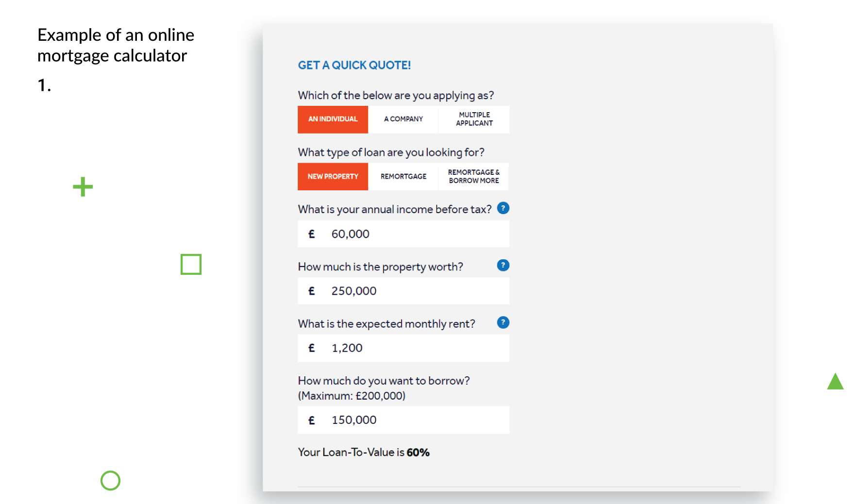Select A Company applicant option

click(403, 119)
